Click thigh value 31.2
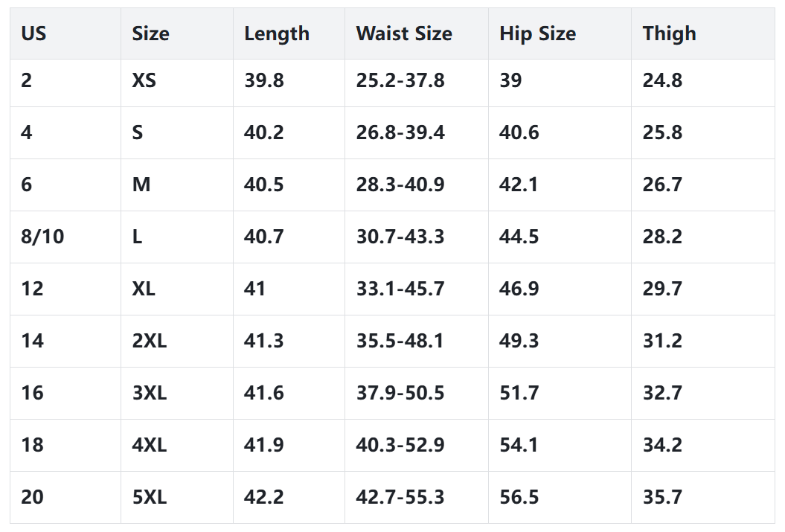This screenshot has height=532, width=785. 662,341
